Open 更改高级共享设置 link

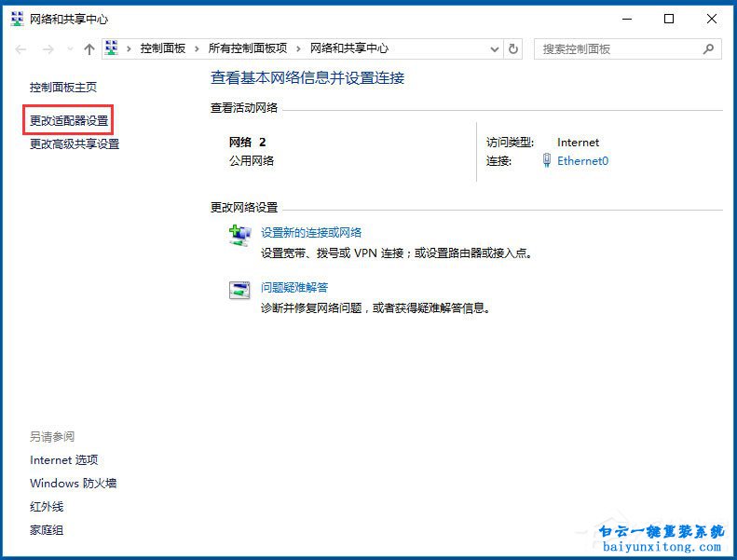(x=75, y=143)
